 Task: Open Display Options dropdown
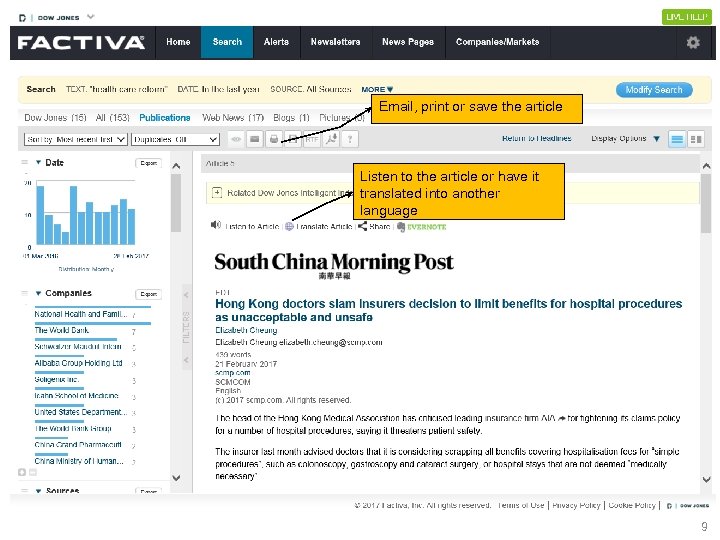625,138
